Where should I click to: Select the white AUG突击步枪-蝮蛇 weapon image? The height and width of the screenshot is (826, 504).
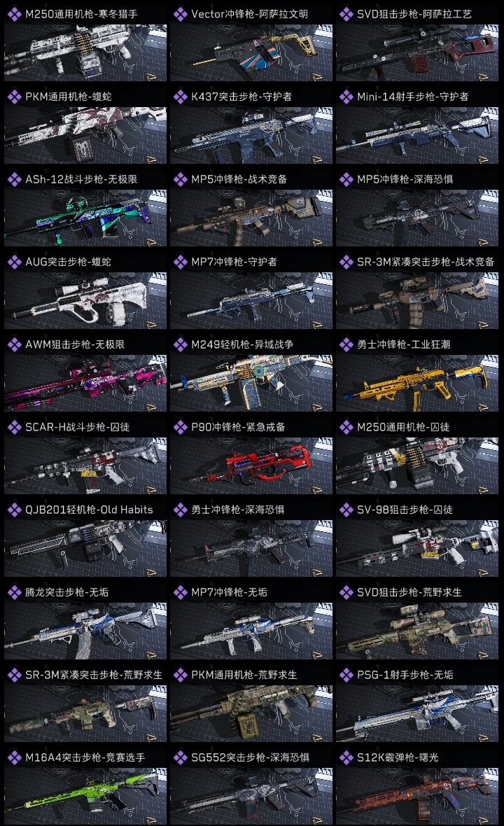85,300
